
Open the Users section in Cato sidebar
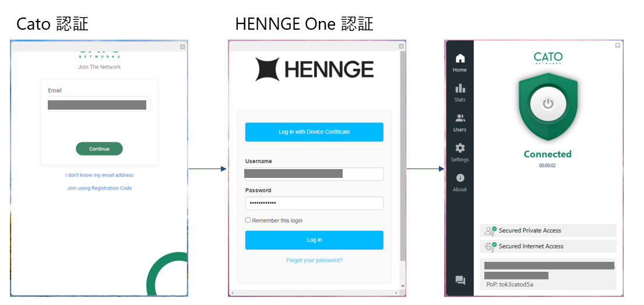point(460,123)
